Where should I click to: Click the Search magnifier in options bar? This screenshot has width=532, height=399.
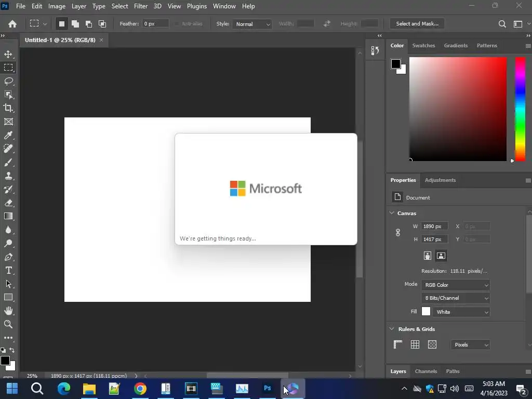[x=502, y=24]
